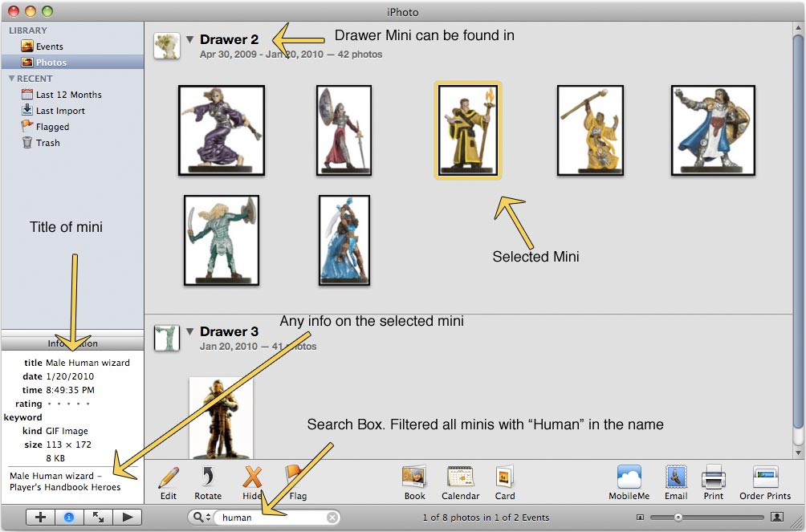Click the Drawer 2 key photo icon
The image size is (806, 532).
tap(166, 46)
